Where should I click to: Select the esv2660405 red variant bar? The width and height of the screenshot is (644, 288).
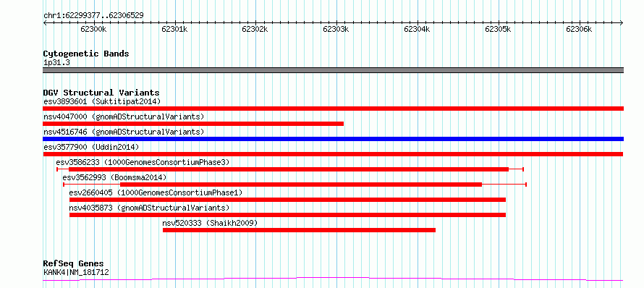pos(287,200)
